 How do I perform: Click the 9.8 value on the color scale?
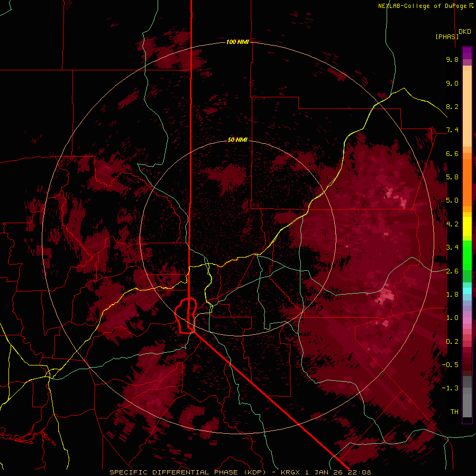click(x=452, y=59)
